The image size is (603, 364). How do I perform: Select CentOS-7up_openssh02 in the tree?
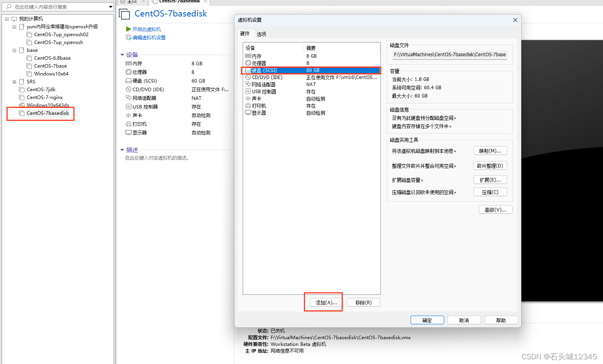coord(61,35)
